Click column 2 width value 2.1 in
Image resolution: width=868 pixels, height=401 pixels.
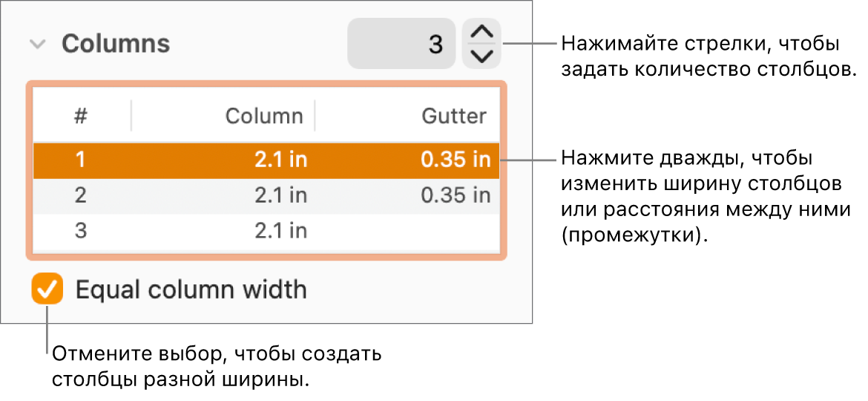click(280, 195)
